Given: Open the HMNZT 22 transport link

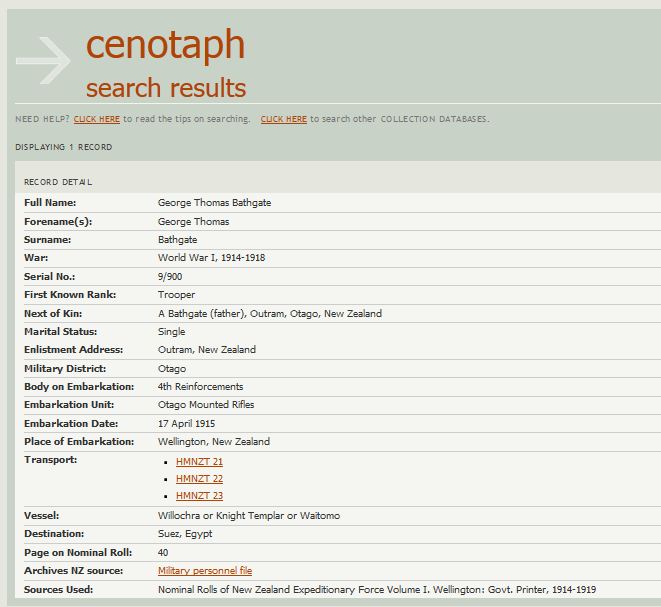Looking at the screenshot, I should [199, 479].
